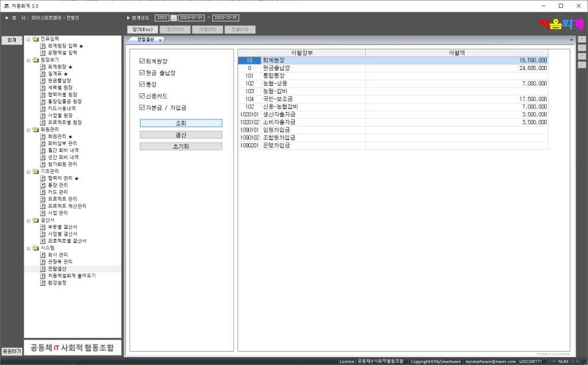The width and height of the screenshot is (588, 365).
Task: Open 부문별 결산서 document icon
Action: click(x=43, y=227)
